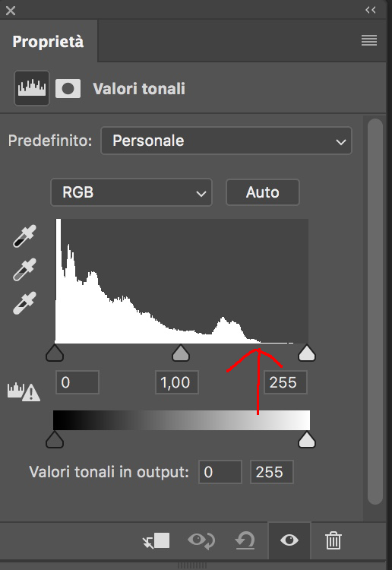Select the layer mask icon
The width and height of the screenshot is (392, 570).
(68, 89)
